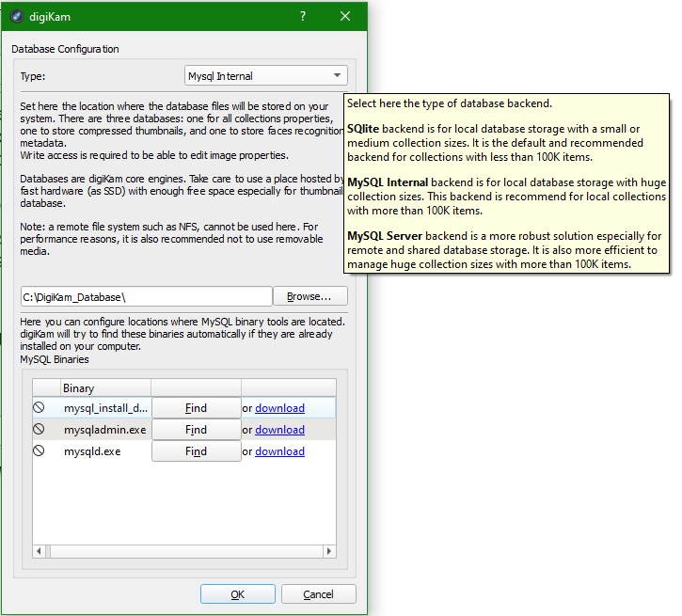Click Find for mysqld.exe binary

[197, 451]
